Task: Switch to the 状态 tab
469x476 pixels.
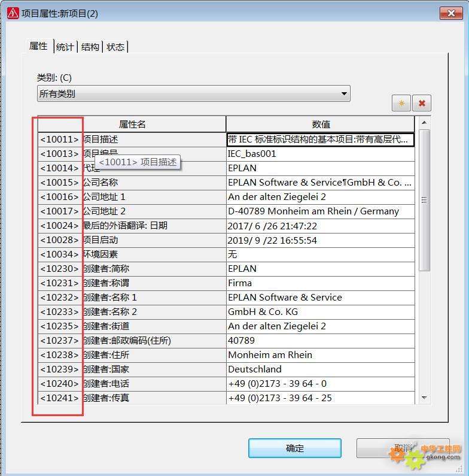Action: coord(115,47)
